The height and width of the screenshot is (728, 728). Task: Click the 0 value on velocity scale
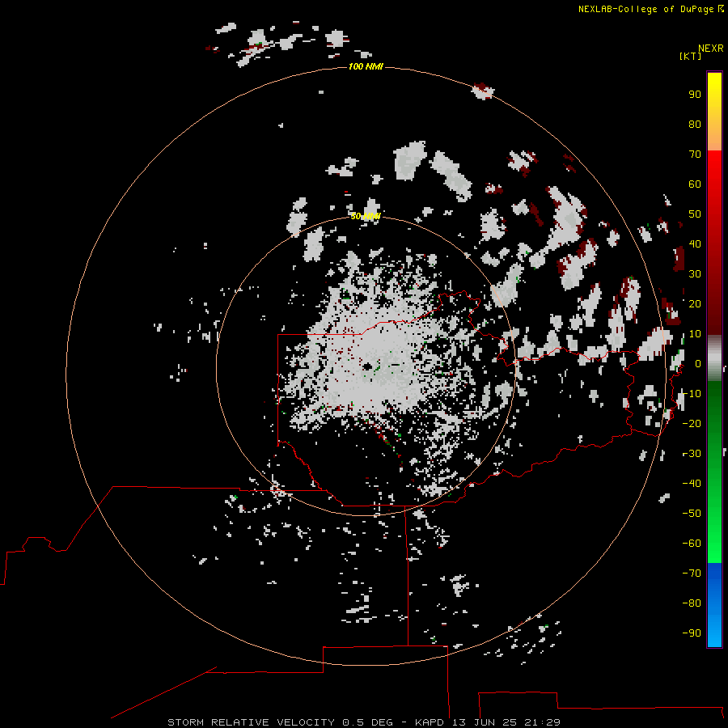(x=698, y=363)
